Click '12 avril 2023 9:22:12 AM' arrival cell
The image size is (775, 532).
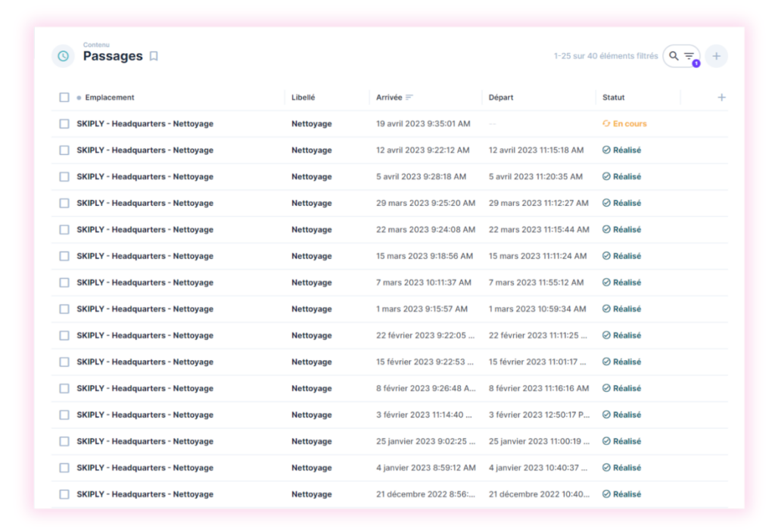click(422, 150)
